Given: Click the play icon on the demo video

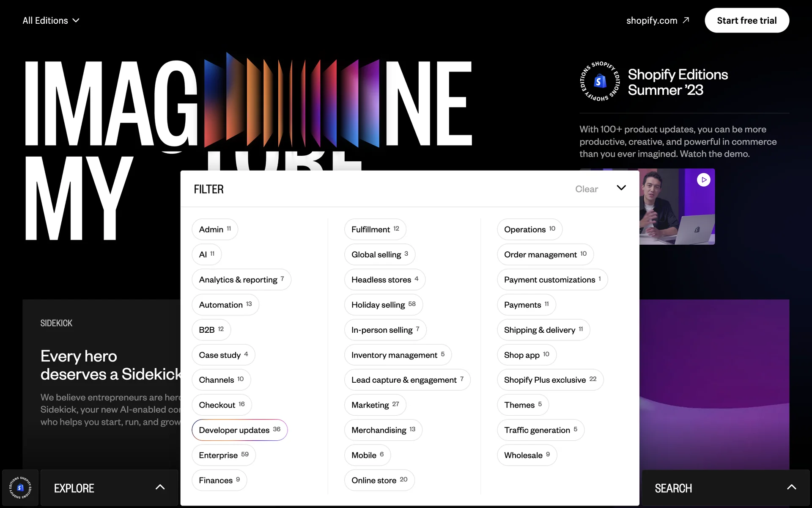Looking at the screenshot, I should (x=703, y=180).
